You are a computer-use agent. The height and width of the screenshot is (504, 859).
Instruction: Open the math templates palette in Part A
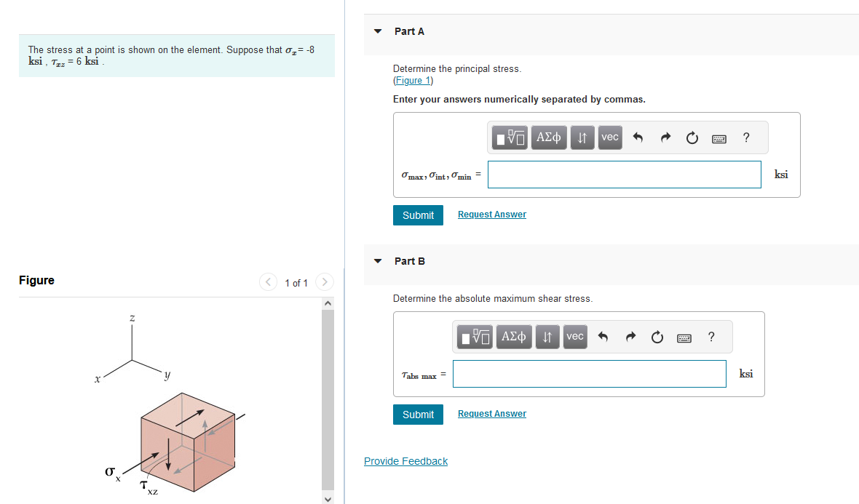(x=510, y=137)
